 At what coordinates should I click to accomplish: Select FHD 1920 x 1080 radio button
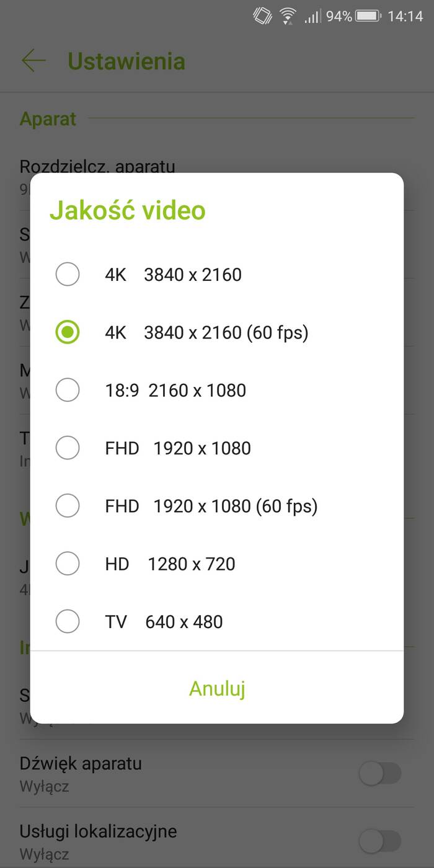pos(68,448)
